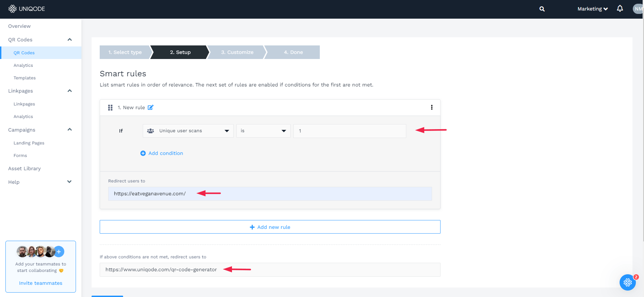Click the add teammate plus icon
The image size is (644, 297).
click(59, 252)
